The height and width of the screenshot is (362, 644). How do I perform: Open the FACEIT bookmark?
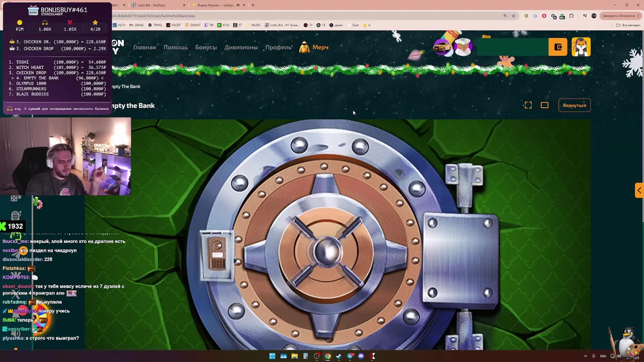(174, 25)
